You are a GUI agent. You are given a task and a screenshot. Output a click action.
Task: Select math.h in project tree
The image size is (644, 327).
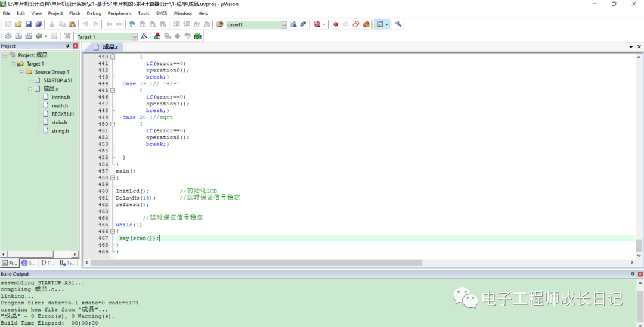pos(60,106)
